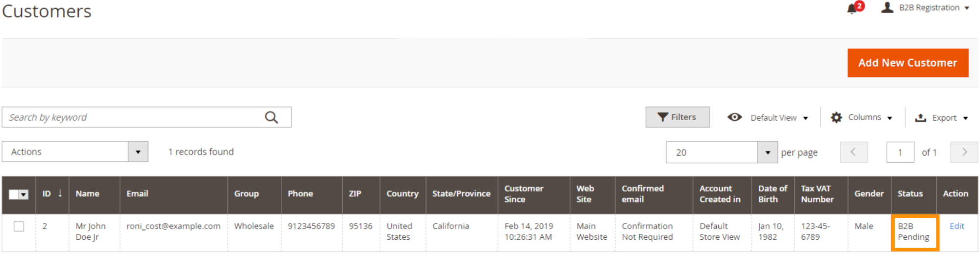Click the current page number field
The width and height of the screenshot is (980, 254).
[x=900, y=152]
